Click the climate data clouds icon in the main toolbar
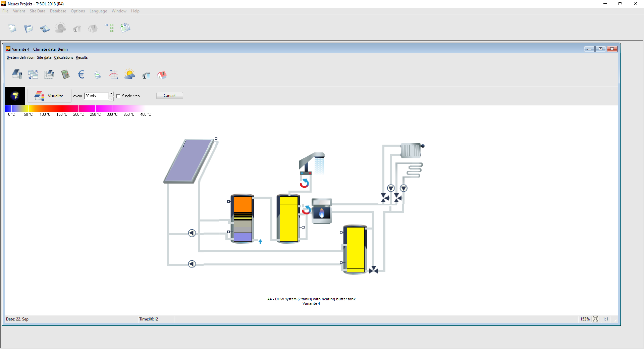Screen dimensions: 644x349 (x=60, y=28)
